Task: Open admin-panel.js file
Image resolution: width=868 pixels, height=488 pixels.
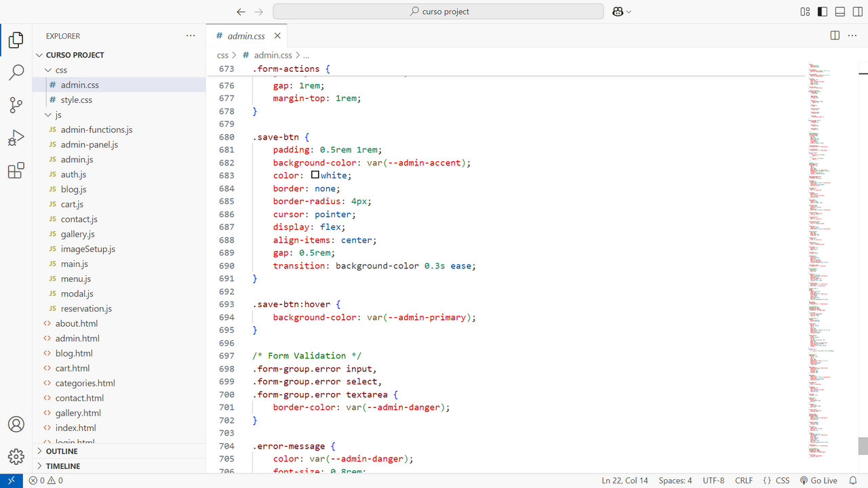Action: coord(119,144)
